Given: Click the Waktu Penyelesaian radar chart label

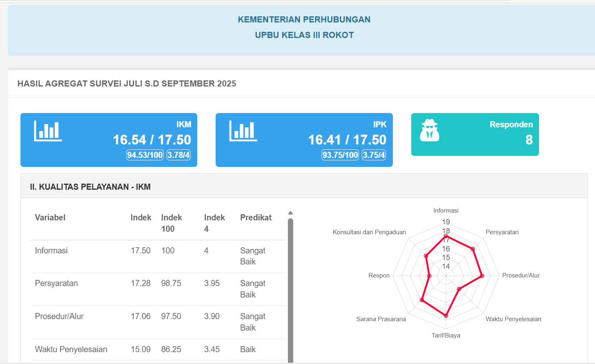Looking at the screenshot, I should tap(513, 319).
